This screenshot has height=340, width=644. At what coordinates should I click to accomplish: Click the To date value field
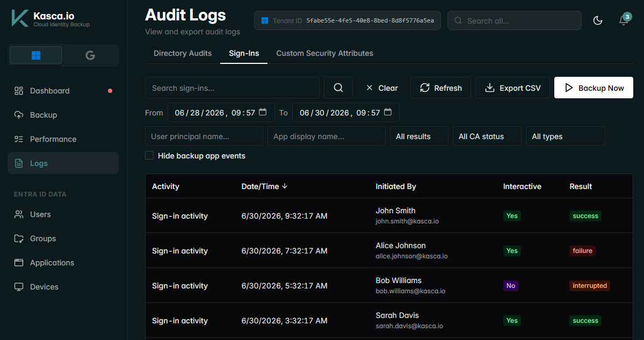point(346,112)
